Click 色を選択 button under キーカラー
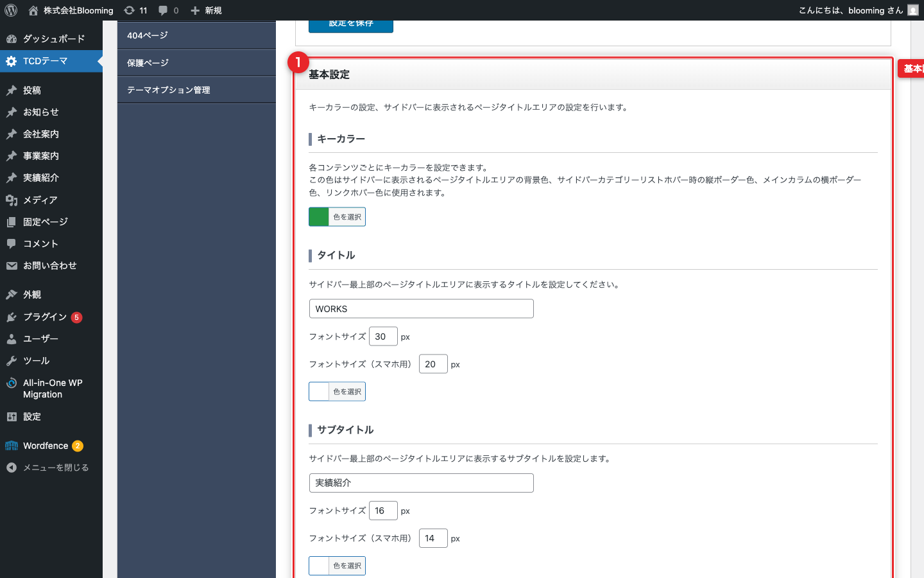Screen dimensions: 924x578 pos(347,217)
